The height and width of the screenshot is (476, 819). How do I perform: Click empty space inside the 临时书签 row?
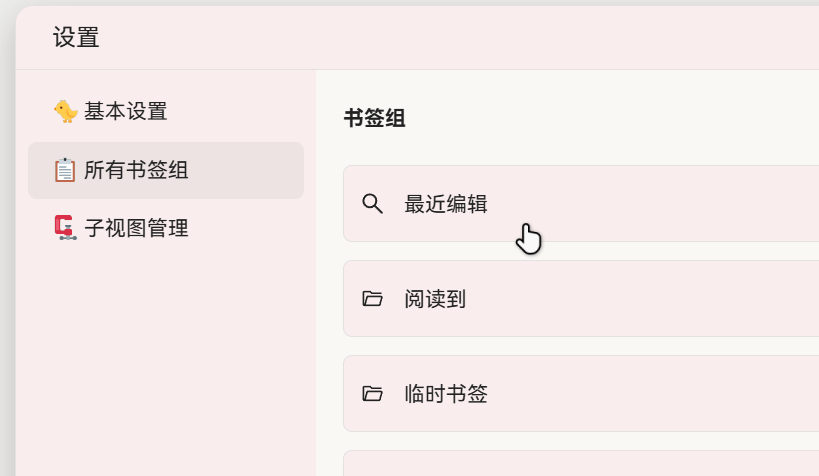click(650, 394)
